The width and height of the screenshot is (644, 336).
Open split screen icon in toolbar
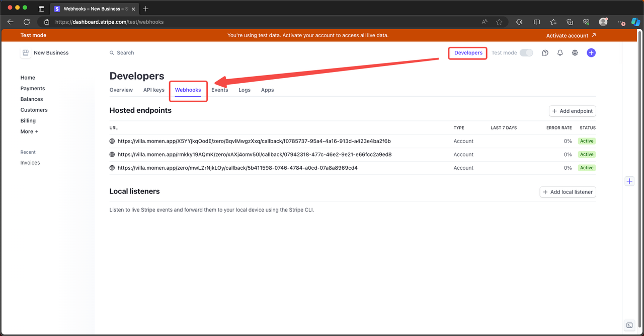(x=537, y=22)
